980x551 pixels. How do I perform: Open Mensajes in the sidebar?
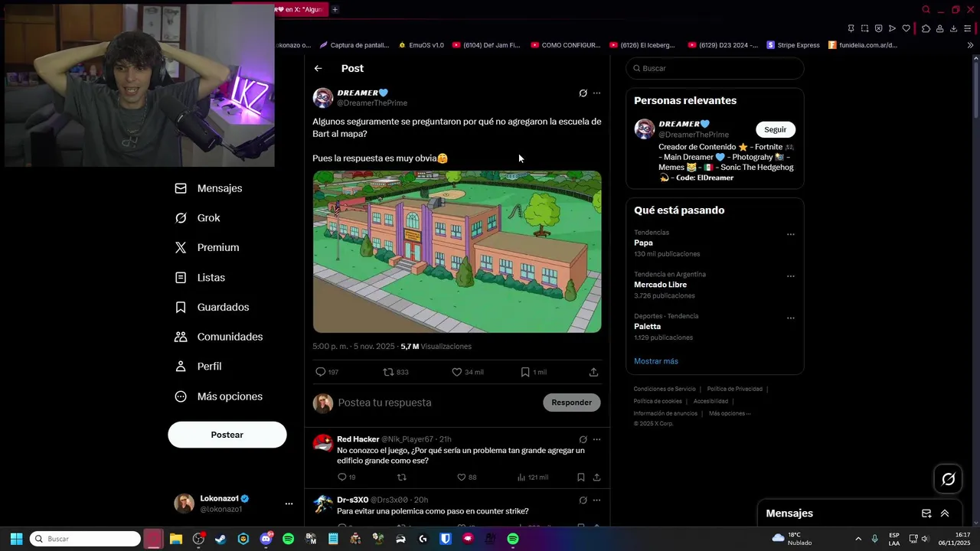[209, 188]
